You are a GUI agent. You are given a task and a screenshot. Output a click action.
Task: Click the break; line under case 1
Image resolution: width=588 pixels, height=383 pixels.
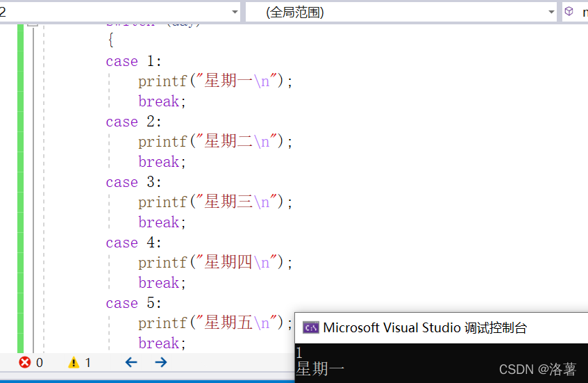(162, 101)
